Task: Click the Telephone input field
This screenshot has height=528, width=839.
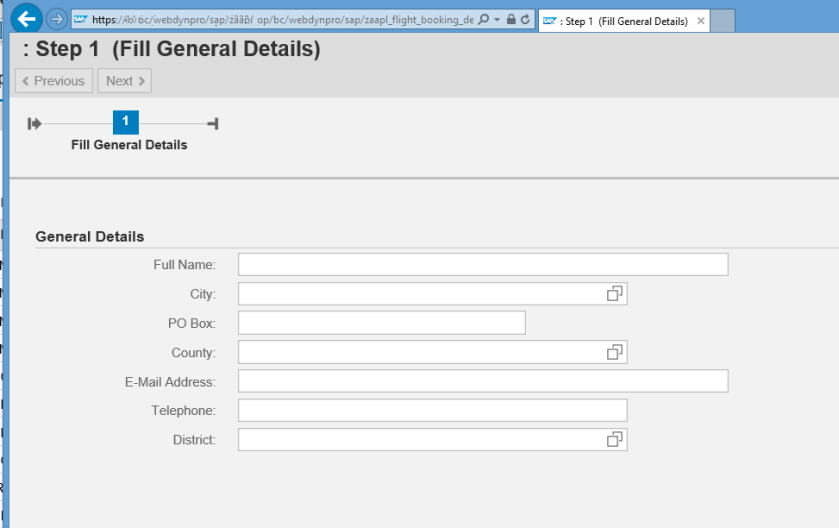Action: (432, 410)
